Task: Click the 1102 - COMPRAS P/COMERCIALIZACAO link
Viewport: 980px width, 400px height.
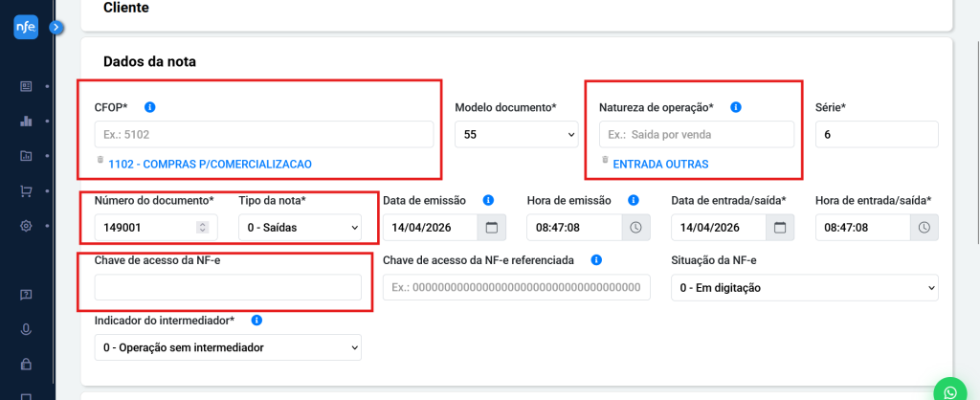Action: click(210, 165)
